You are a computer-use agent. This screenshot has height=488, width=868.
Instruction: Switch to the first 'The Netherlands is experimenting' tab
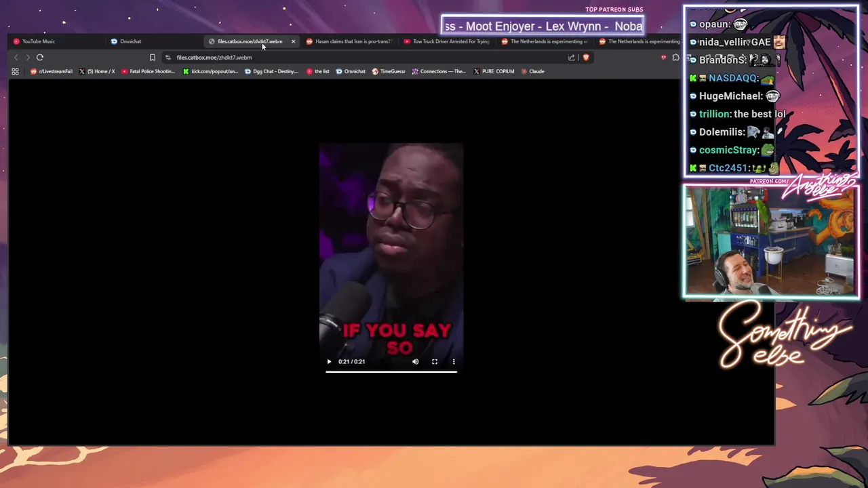click(x=545, y=41)
